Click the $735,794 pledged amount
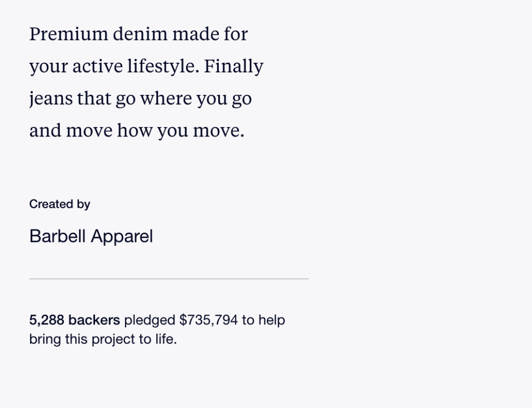Viewport: 532px width, 408px height. pos(208,320)
